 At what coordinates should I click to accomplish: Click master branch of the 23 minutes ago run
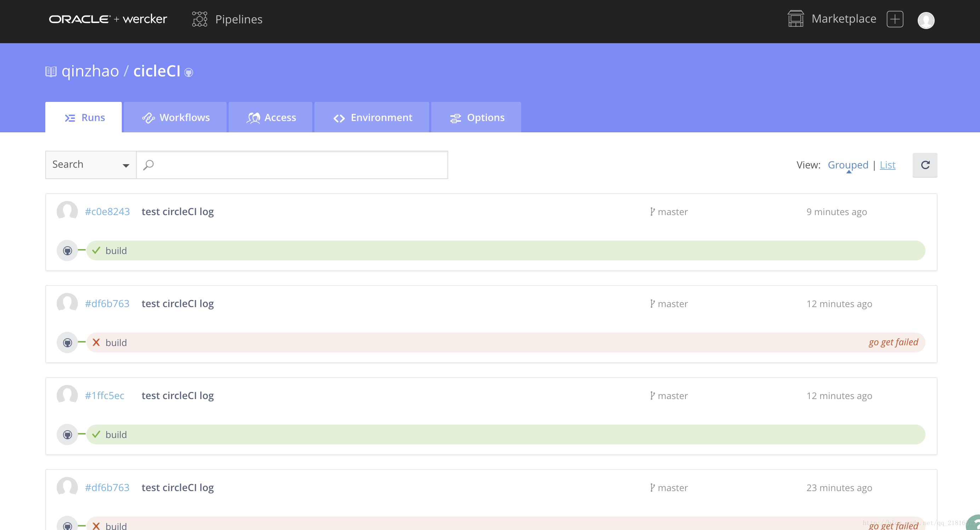click(x=673, y=488)
